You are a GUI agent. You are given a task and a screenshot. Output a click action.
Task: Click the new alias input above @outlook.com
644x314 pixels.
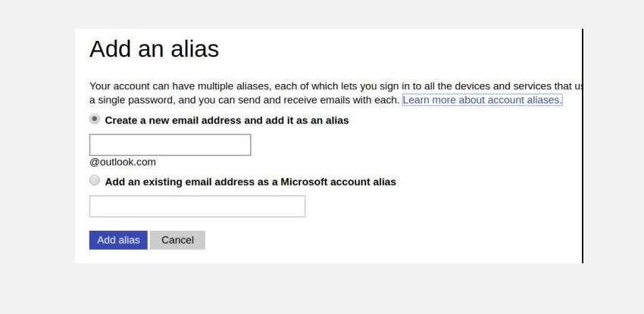click(170, 145)
